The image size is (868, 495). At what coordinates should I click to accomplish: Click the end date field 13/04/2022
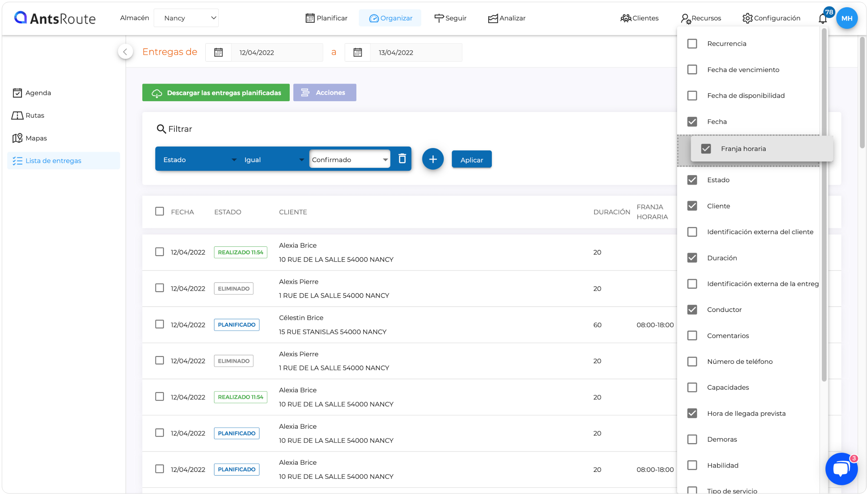(x=416, y=53)
